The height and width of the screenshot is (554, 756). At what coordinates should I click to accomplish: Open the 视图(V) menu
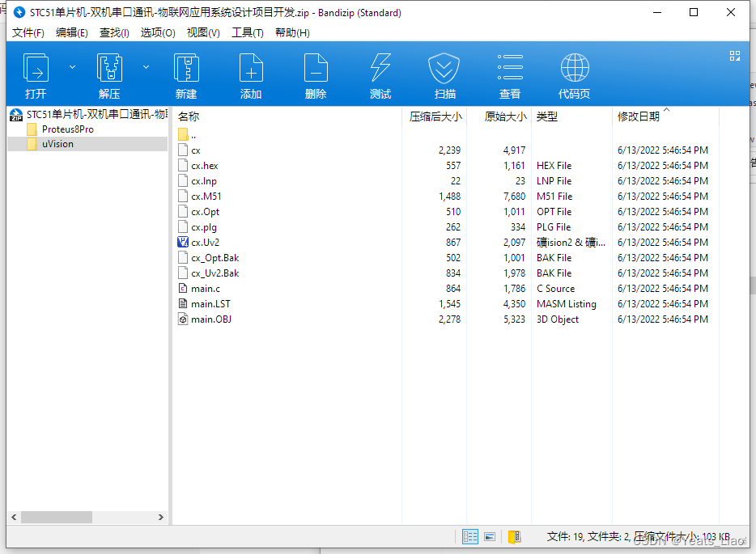coord(203,33)
